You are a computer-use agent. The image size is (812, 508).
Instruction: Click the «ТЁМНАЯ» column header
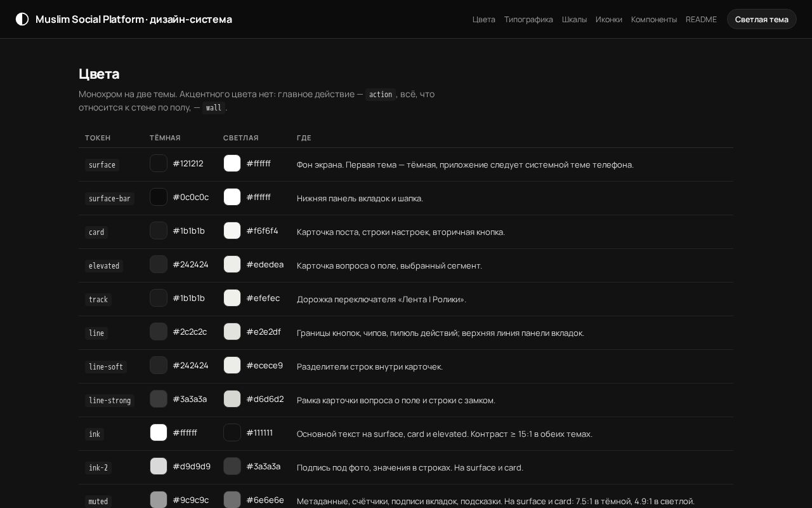(x=165, y=138)
